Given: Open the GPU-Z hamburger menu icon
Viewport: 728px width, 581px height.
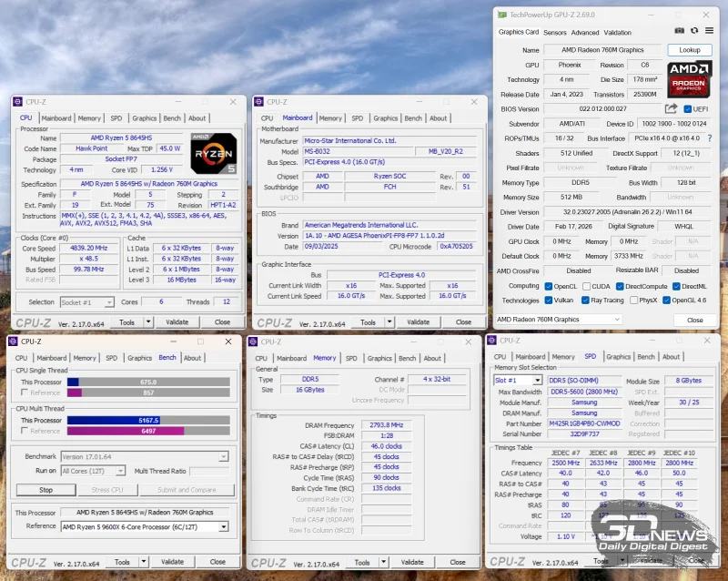Looking at the screenshot, I should coord(707,32).
